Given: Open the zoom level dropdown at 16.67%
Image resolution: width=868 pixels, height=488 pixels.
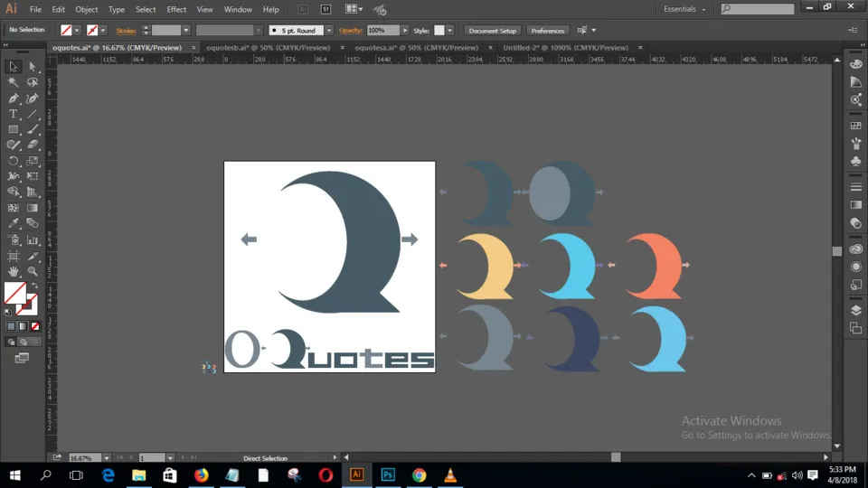Looking at the screenshot, I should click(x=107, y=458).
